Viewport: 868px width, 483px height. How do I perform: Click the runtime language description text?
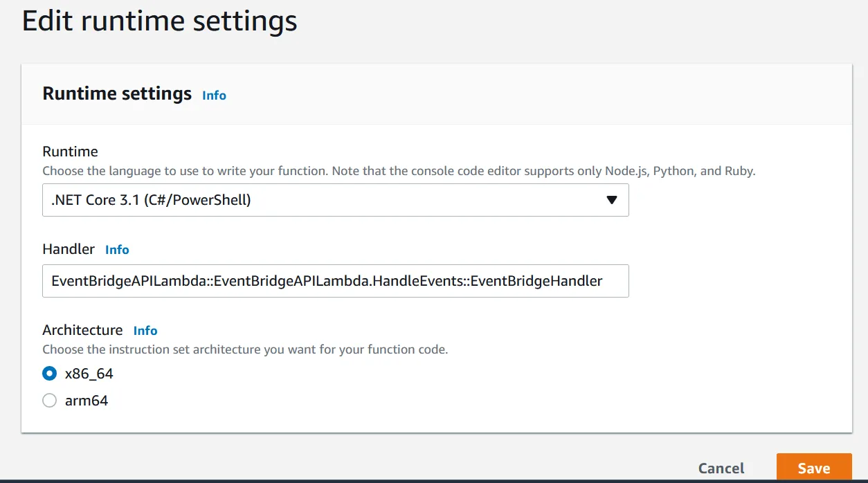pos(398,171)
